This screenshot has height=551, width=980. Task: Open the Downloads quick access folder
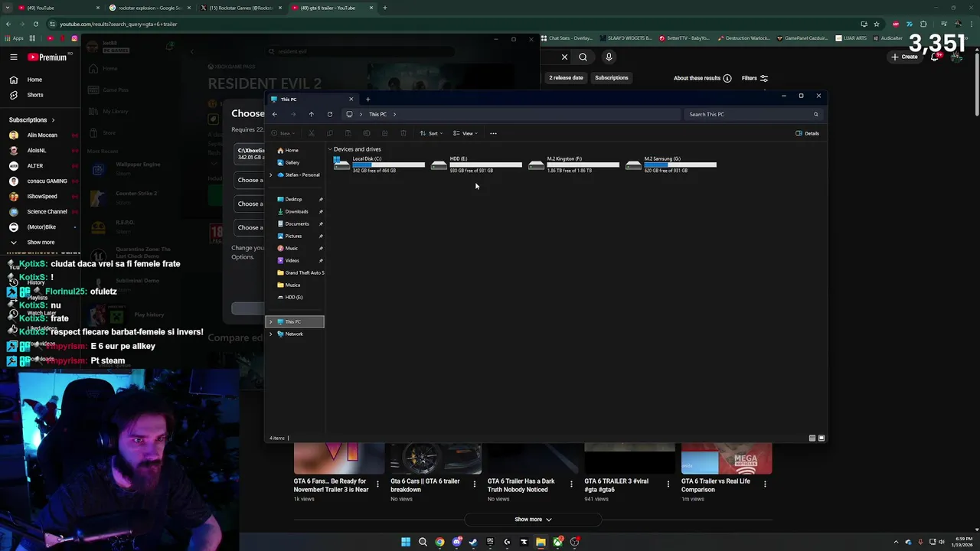[295, 211]
